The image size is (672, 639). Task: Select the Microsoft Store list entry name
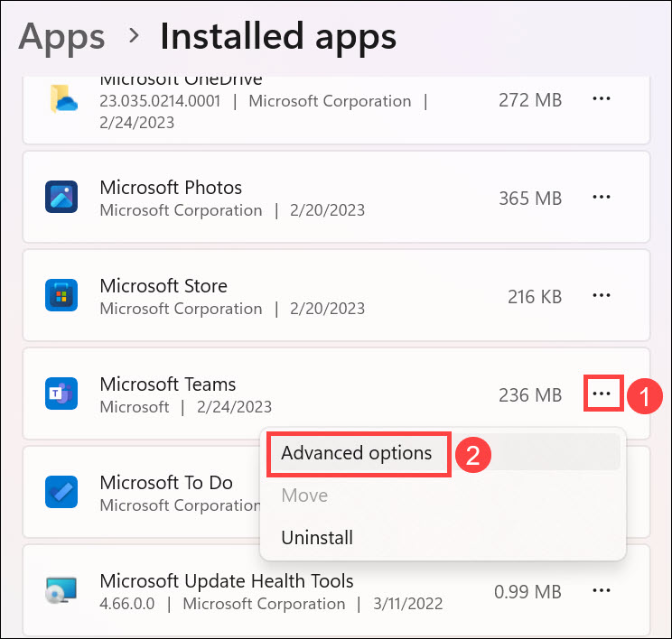tap(163, 286)
